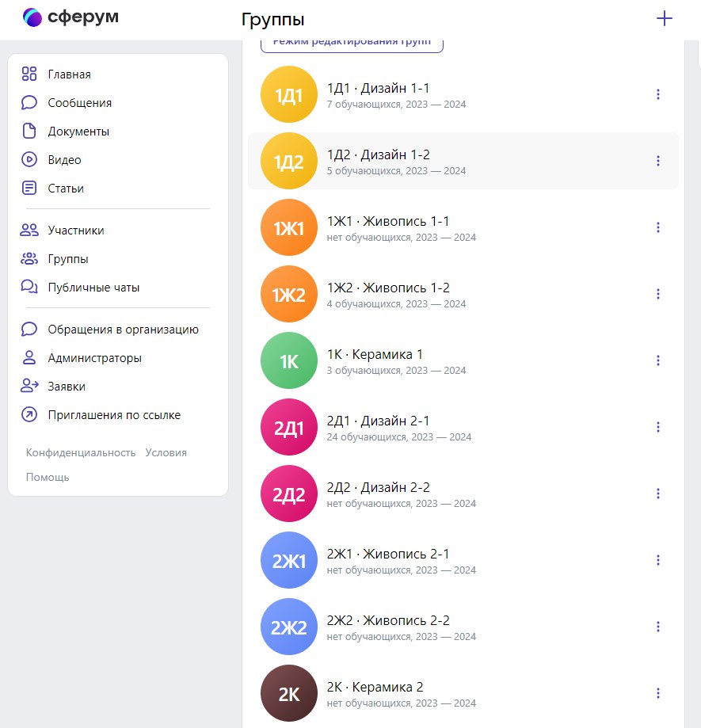Click the Документы file icon
Screen dimensions: 701x728
coord(29,131)
